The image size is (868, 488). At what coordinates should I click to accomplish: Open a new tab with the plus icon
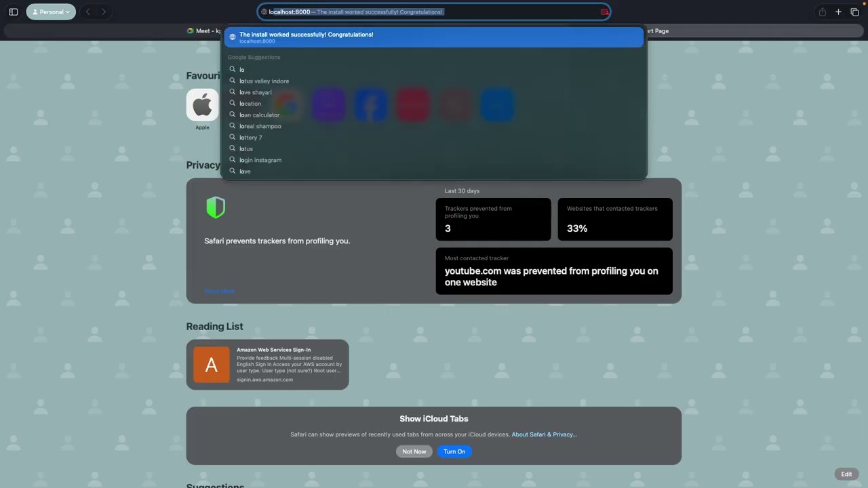[838, 12]
